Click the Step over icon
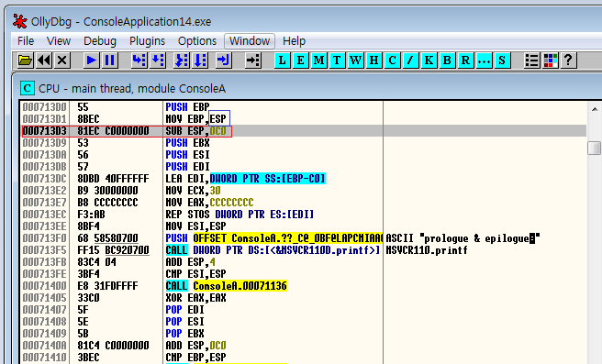 [x=158, y=61]
